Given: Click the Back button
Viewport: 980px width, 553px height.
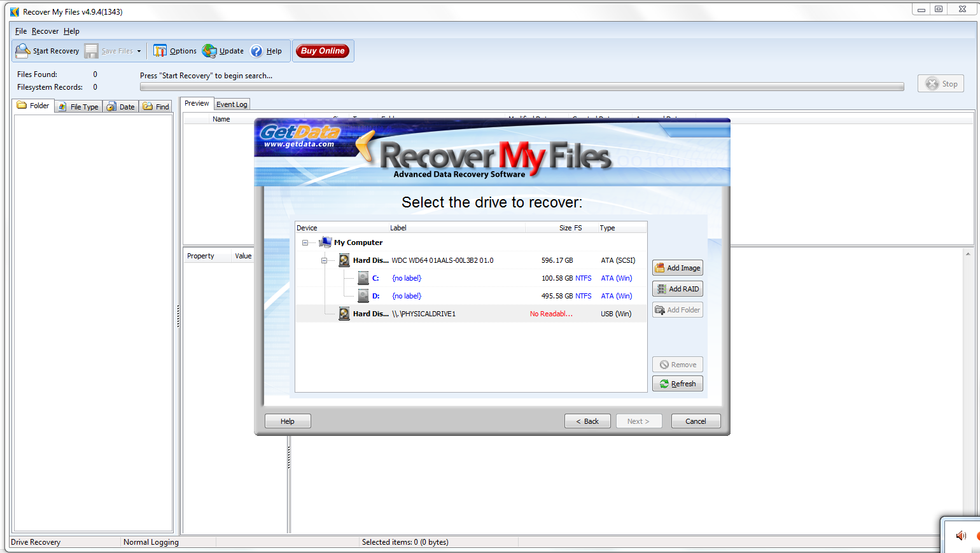Looking at the screenshot, I should tap(587, 421).
